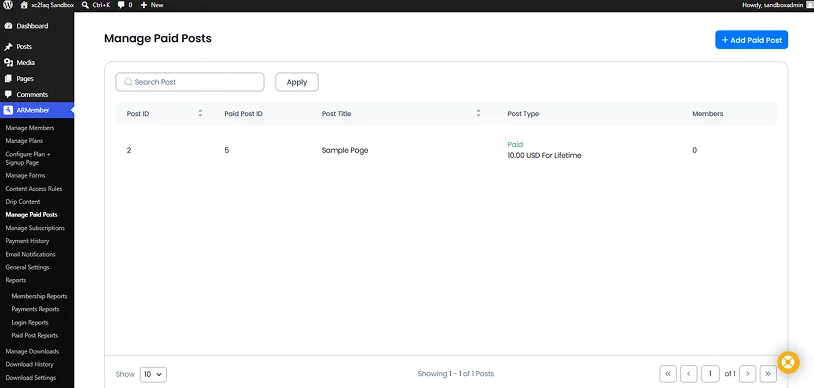Image resolution: width=814 pixels, height=388 pixels.
Task: Open the Ctrl+K search magnifier
Action: tap(85, 5)
